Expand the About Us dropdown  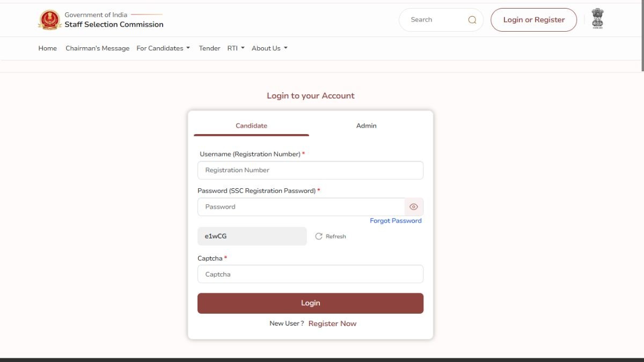pos(269,48)
